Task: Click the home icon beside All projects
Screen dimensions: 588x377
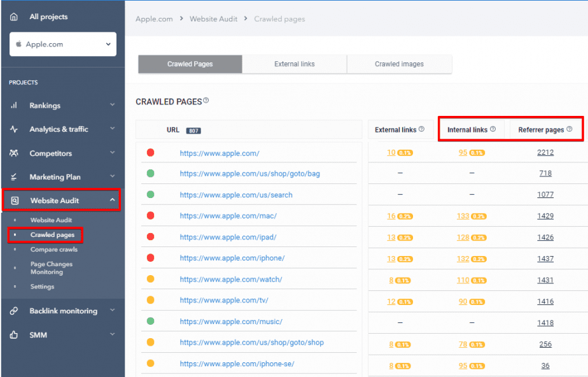Action: 14,17
